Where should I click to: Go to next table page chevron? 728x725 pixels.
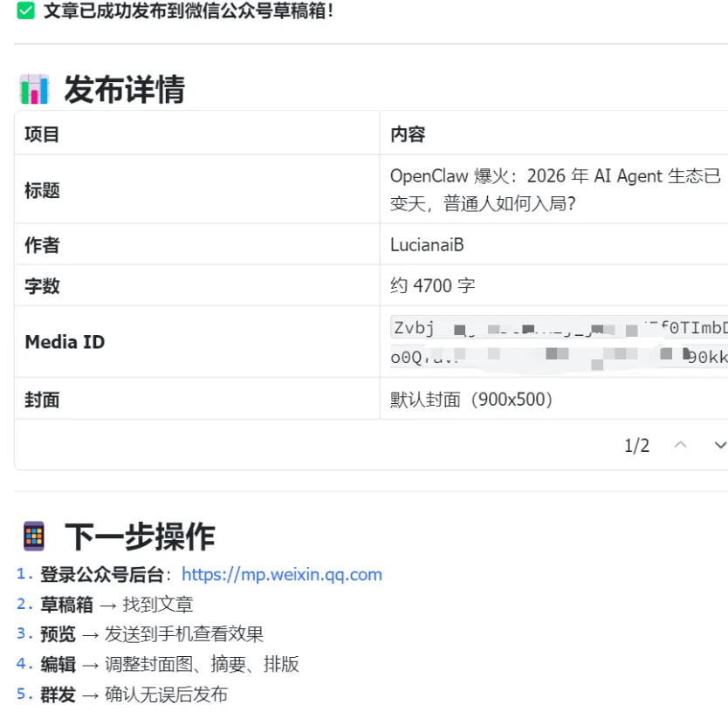click(720, 445)
